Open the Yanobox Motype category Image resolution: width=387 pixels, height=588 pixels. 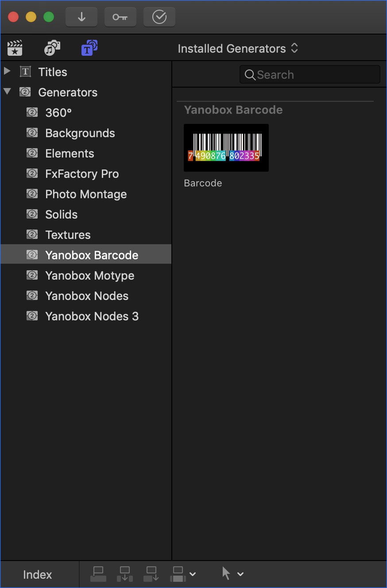[x=89, y=276]
